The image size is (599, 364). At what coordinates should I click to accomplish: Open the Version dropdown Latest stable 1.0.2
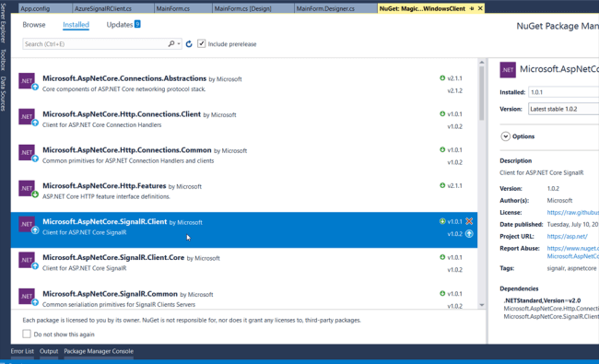563,109
